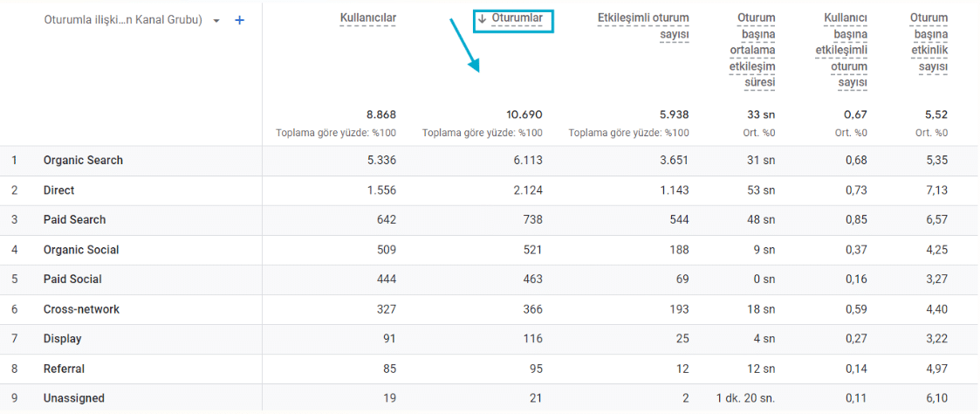Open the session channel group dimension dropdown
980x414 pixels.
point(216,20)
